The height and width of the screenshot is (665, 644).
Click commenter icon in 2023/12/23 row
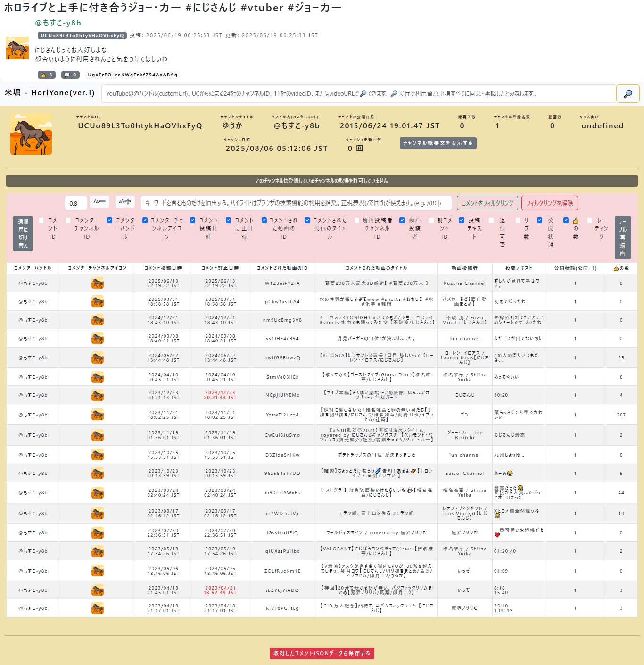click(98, 395)
